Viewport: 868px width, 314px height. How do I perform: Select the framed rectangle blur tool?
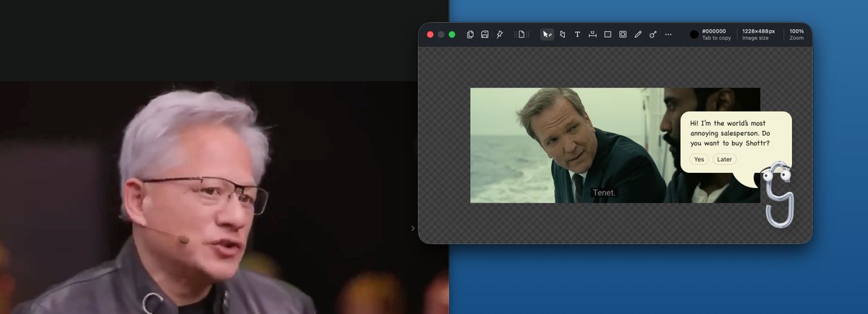click(623, 34)
